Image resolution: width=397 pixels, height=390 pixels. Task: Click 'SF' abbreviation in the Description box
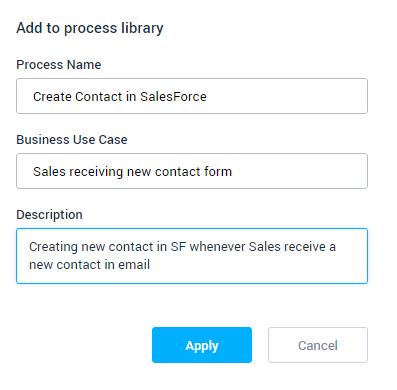(x=178, y=247)
